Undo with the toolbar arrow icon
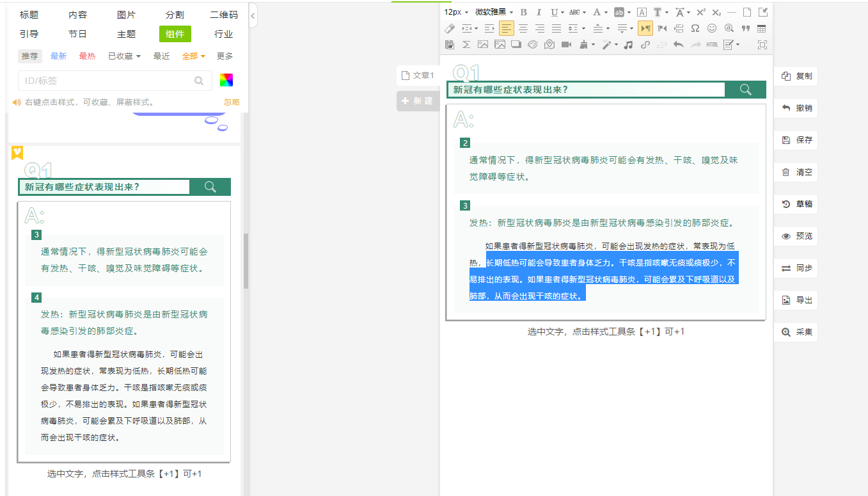The image size is (868, 496). tap(679, 44)
